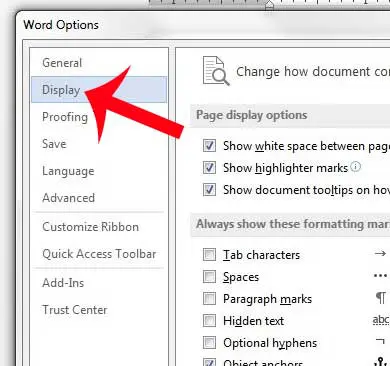Enable Optional hyphens checkbox
Viewport: 390px width, 366px height.
[209, 343]
